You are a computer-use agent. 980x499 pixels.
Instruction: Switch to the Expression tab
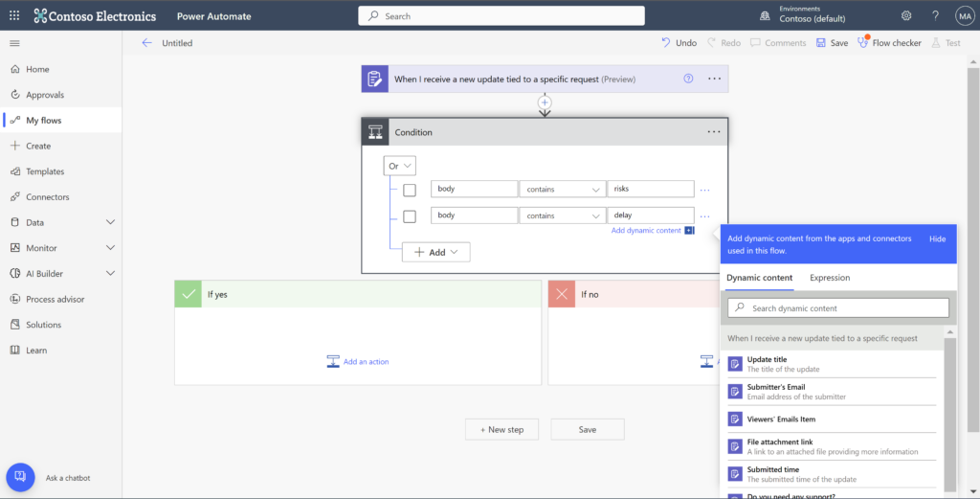click(x=829, y=278)
